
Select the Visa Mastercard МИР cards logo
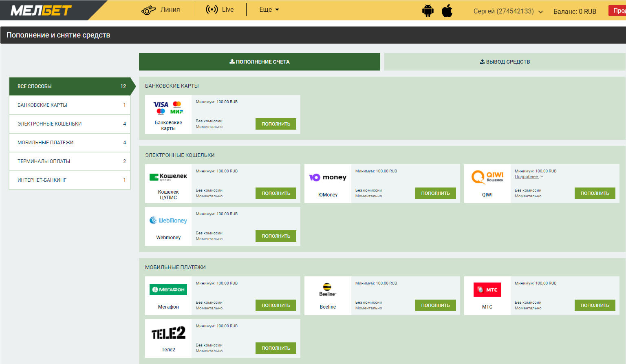coord(168,108)
